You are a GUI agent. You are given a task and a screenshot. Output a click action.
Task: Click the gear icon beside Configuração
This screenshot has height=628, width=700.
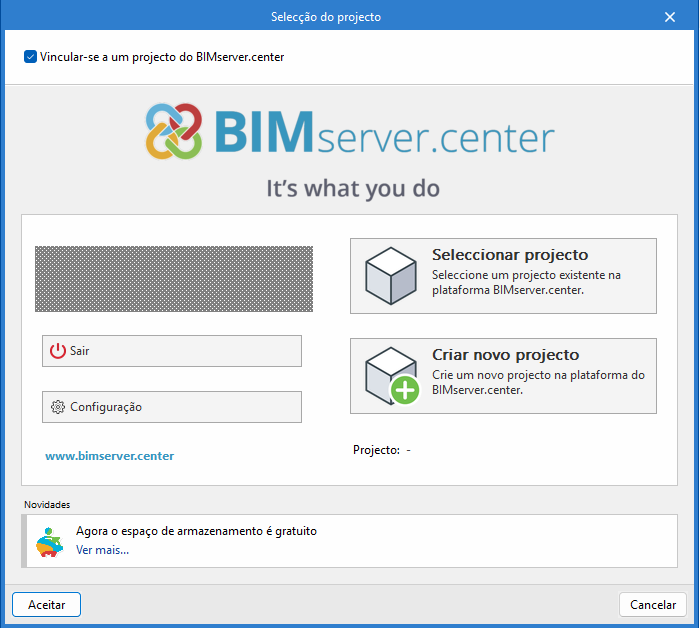click(x=58, y=407)
